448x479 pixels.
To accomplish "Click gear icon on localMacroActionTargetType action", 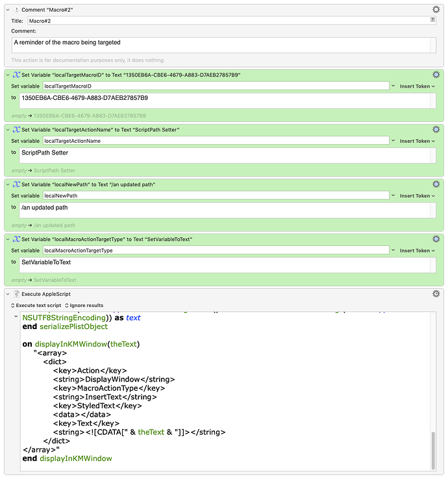I will pyautogui.click(x=436, y=239).
